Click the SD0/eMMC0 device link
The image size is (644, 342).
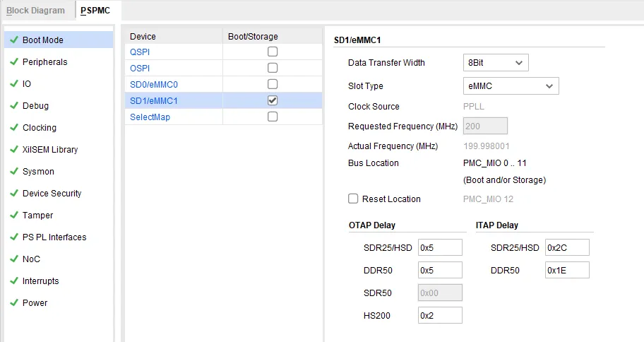(x=153, y=85)
